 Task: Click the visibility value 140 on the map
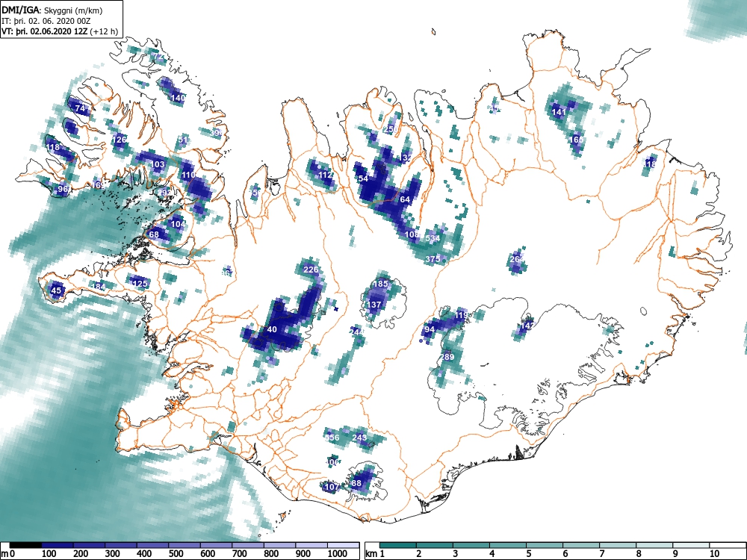click(178, 98)
